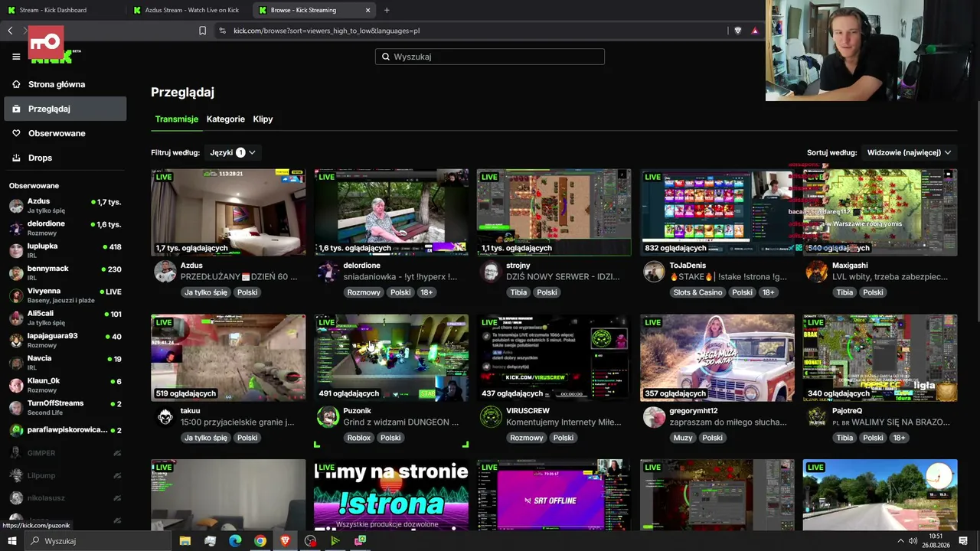Open the Brave Rewards triangle icon
This screenshot has height=551, width=980.
point(755,31)
